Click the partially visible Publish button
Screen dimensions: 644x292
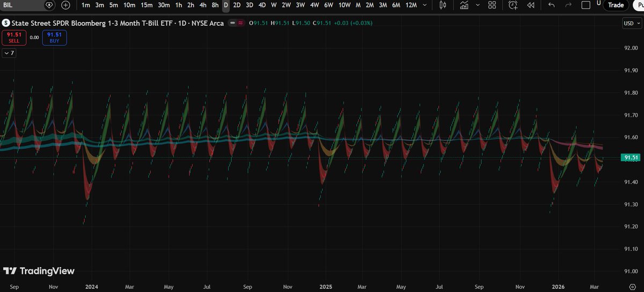click(638, 5)
